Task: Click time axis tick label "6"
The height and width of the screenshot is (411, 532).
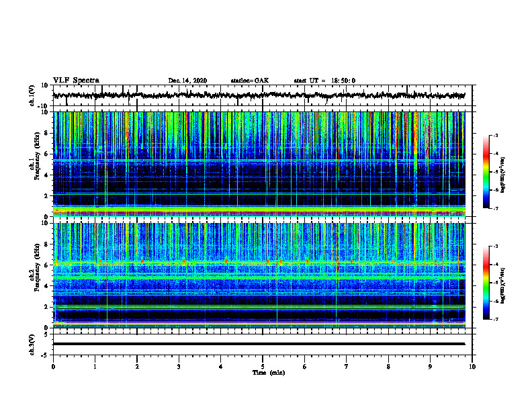Action: tap(305, 367)
